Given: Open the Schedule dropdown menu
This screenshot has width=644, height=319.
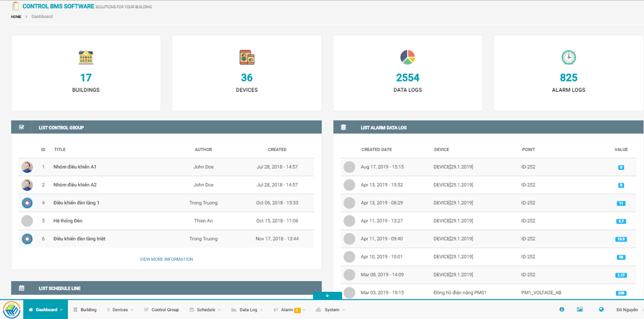Looking at the screenshot, I should click(206, 310).
